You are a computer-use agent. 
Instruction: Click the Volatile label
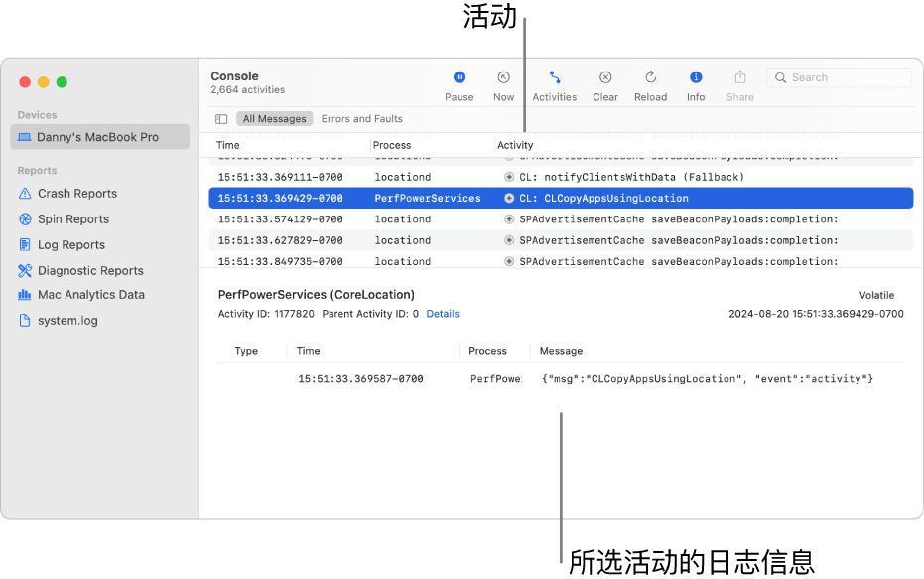tap(876, 295)
